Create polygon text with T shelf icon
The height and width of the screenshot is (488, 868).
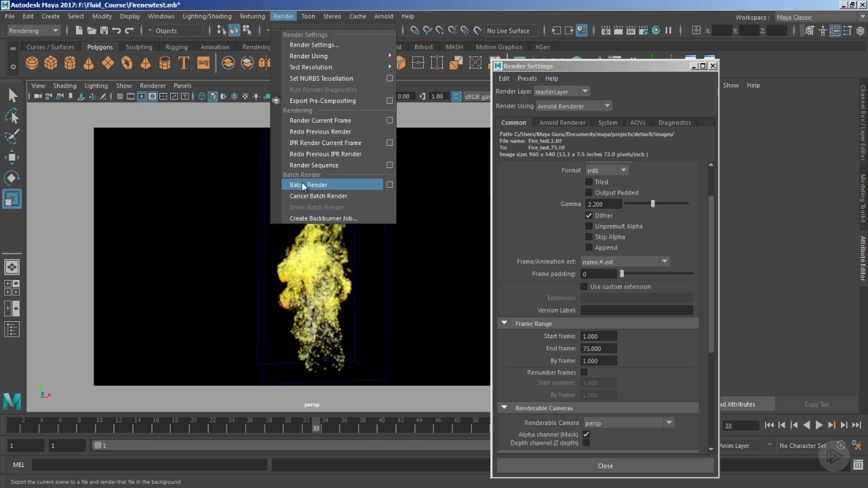tap(184, 63)
